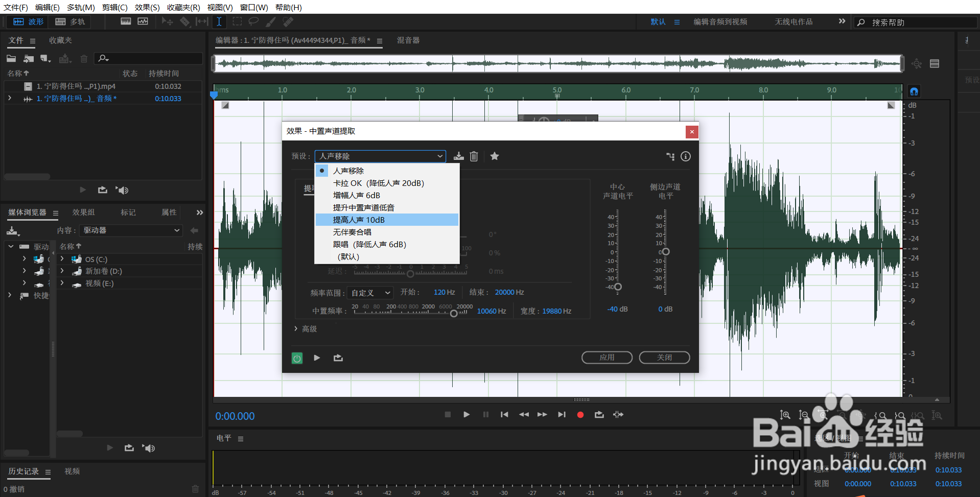Click 应用 button
This screenshot has width=980, height=497.
[607, 358]
